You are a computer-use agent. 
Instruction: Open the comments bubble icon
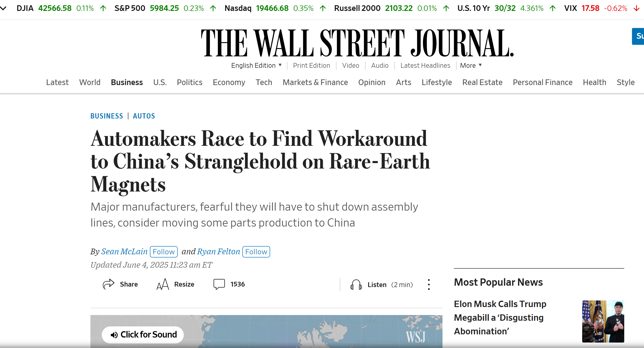[219, 284]
